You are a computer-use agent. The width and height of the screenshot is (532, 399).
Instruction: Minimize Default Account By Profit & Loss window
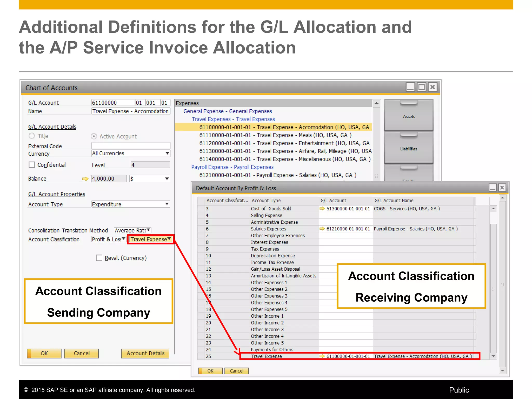point(493,188)
